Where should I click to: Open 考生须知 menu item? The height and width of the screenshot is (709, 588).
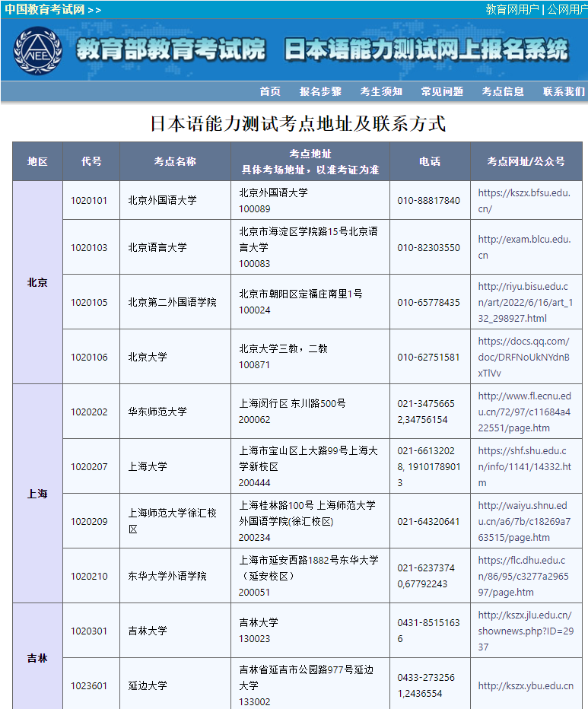pyautogui.click(x=381, y=92)
